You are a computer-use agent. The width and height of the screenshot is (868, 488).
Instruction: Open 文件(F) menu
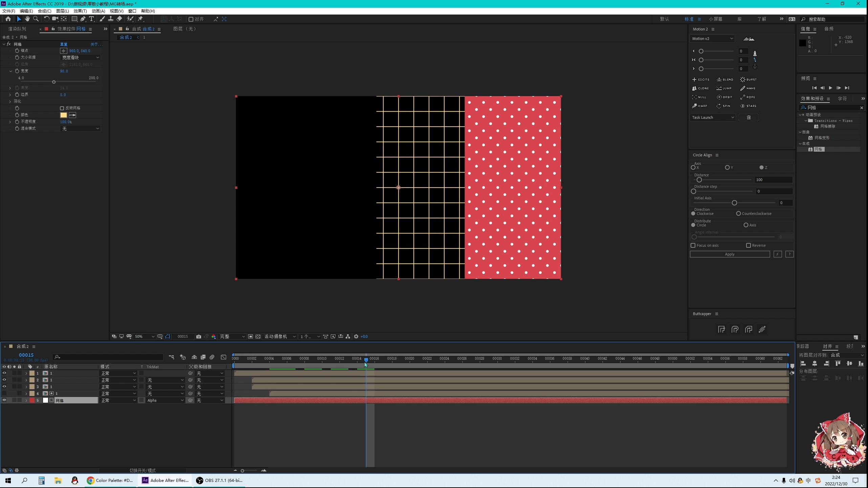(9, 11)
